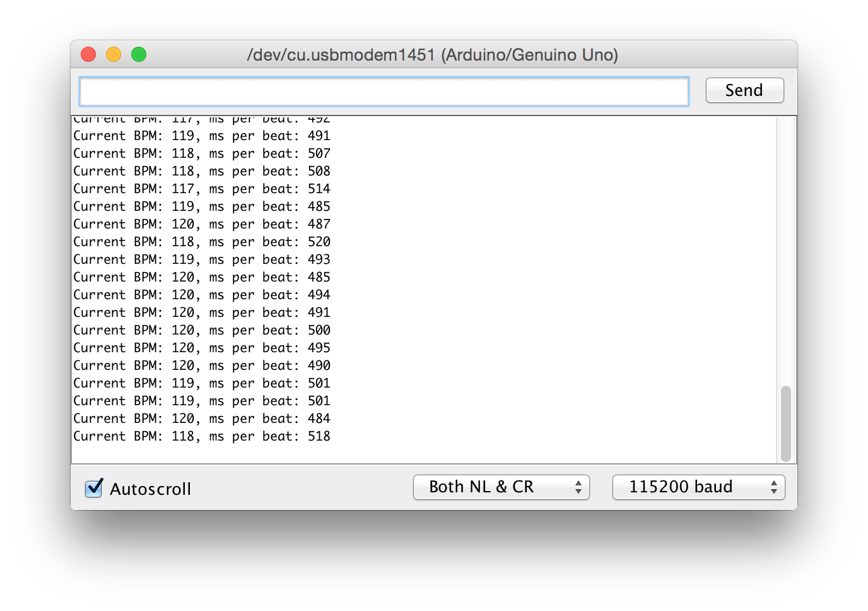The image size is (868, 611).
Task: Click the line ending dropdown arrows
Action: pyautogui.click(x=578, y=487)
